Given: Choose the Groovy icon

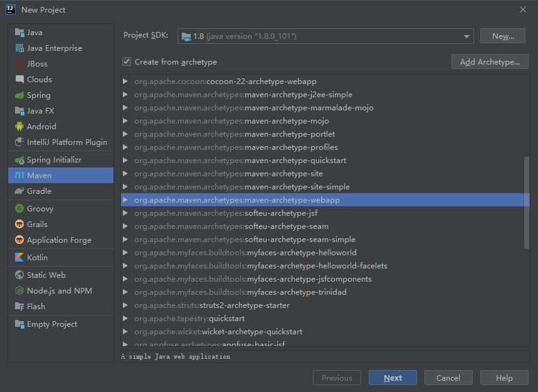Looking at the screenshot, I should click(19, 209).
